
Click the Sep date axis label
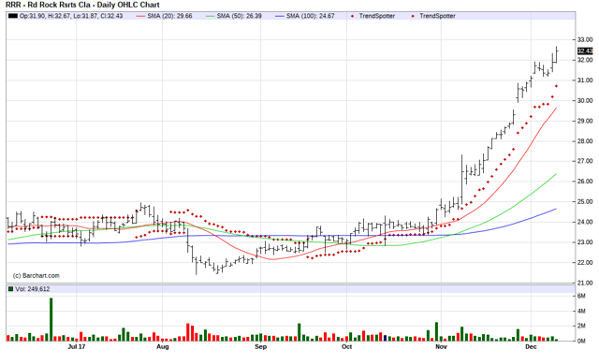(260, 347)
